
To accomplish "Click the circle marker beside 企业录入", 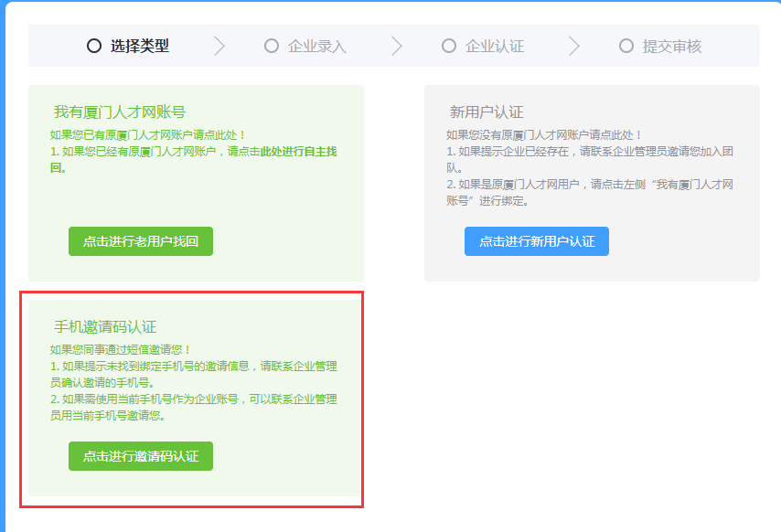I will (272, 46).
